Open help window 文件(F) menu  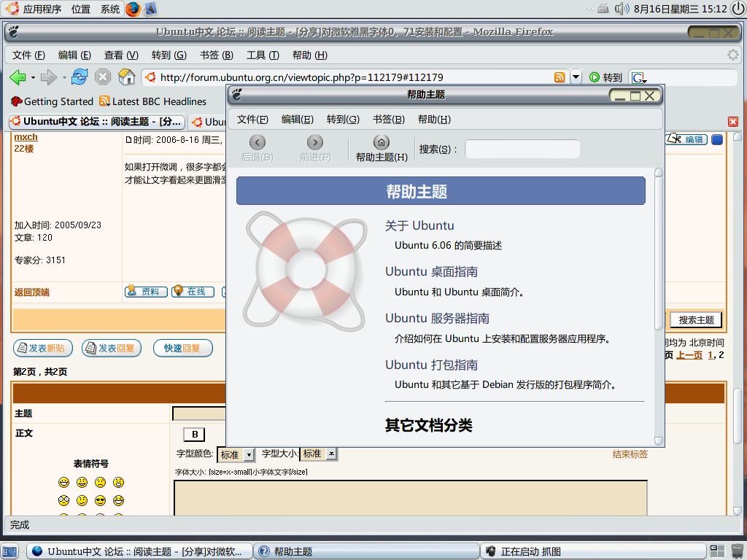click(252, 120)
